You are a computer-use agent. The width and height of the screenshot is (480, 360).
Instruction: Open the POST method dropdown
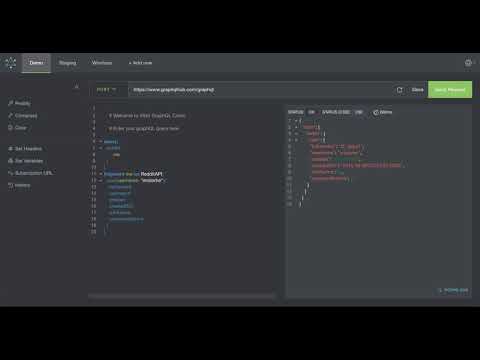point(107,90)
